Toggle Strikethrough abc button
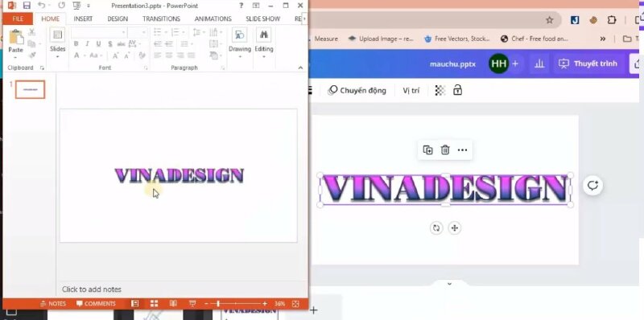 click(x=121, y=44)
